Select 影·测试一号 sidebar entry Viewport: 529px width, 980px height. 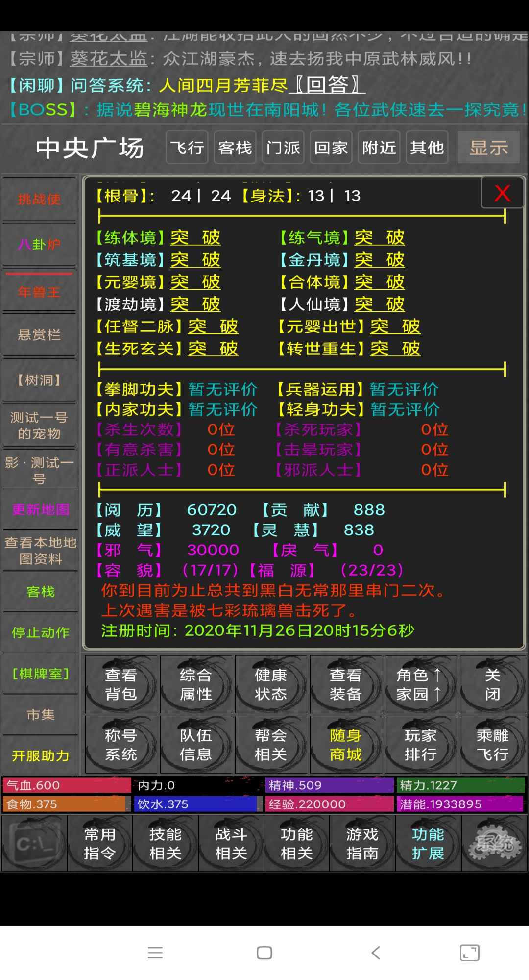coord(39,470)
